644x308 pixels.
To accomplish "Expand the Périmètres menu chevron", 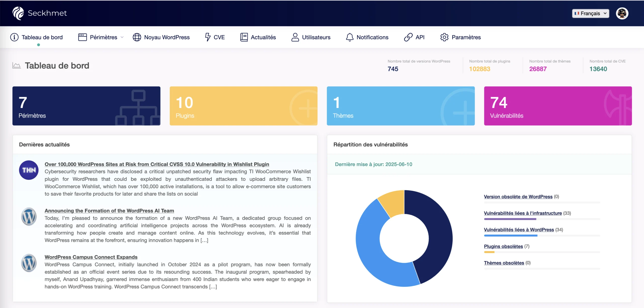I will (122, 37).
